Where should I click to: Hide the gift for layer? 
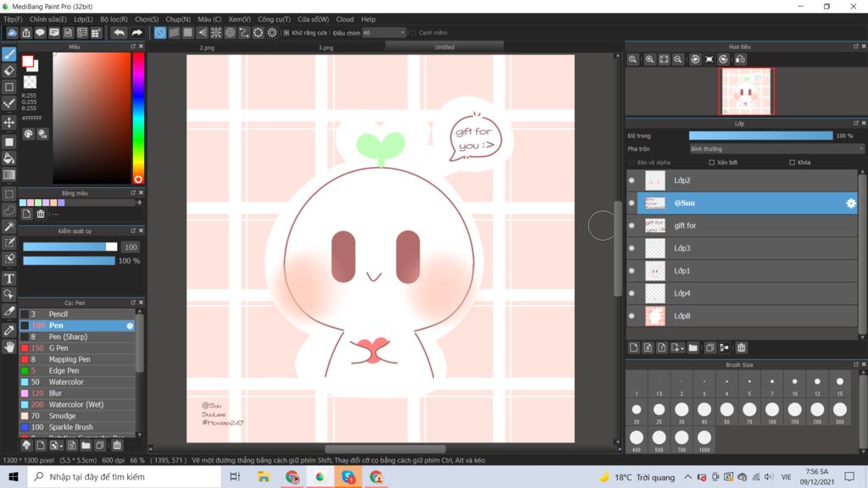tap(632, 225)
